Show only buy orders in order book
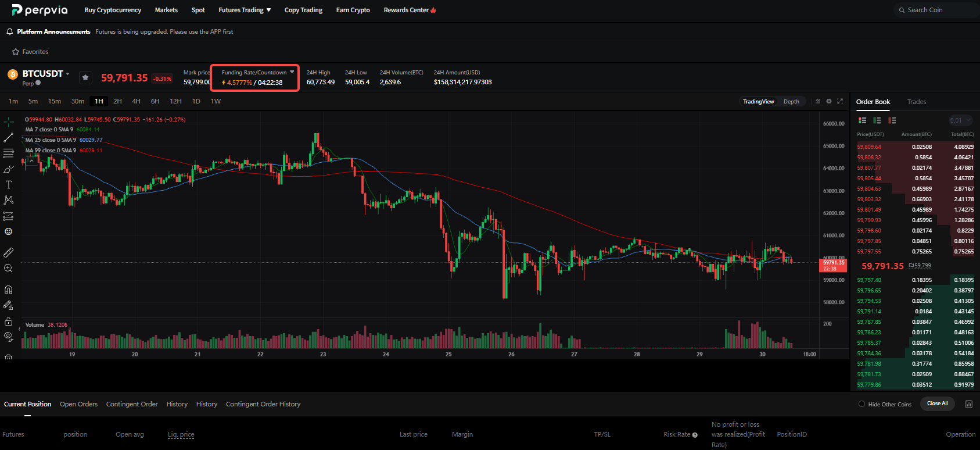This screenshot has height=450, width=980. pos(877,120)
